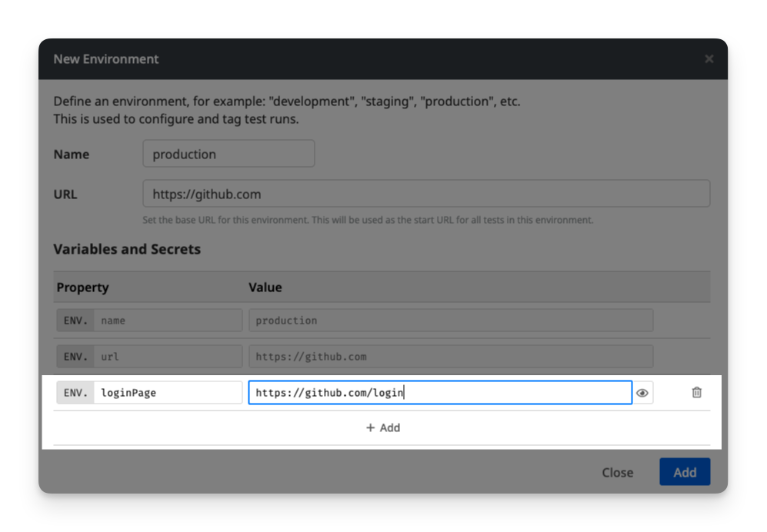Click + Add to insert a new variable row
767x532 pixels.
382,427
